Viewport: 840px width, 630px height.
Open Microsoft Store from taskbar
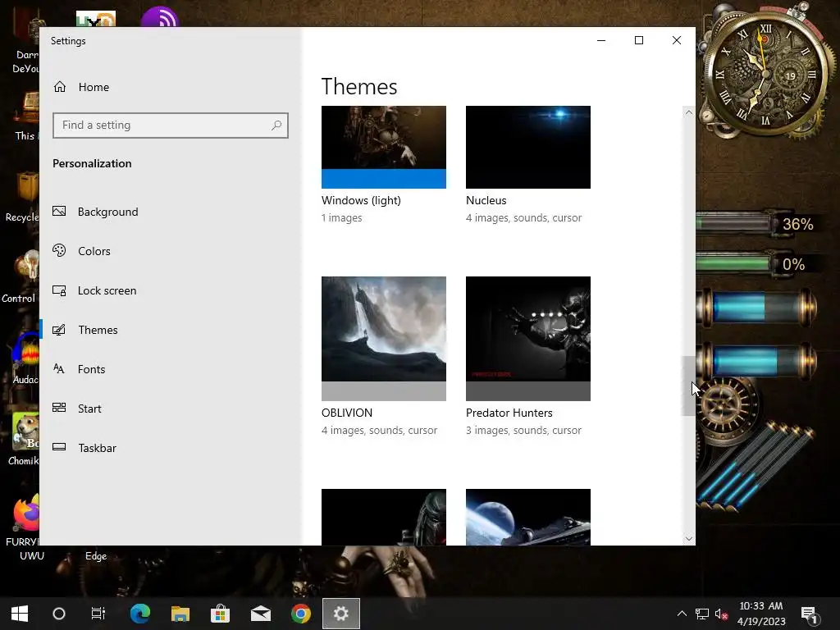(x=220, y=614)
